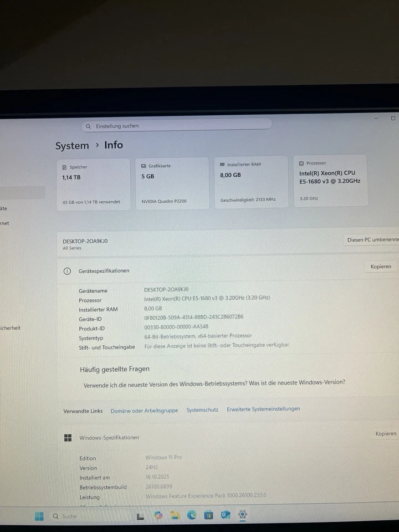Viewport: 399px width, 532px height.
Task: Click the magnifier in Einstellung suchen
Action: click(88, 126)
